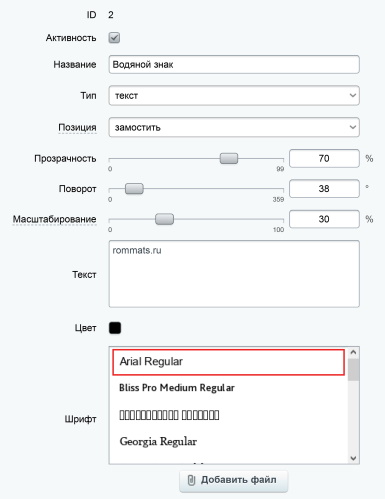Click the rotation value field showing 38
This screenshot has height=499, width=385.
click(x=324, y=189)
